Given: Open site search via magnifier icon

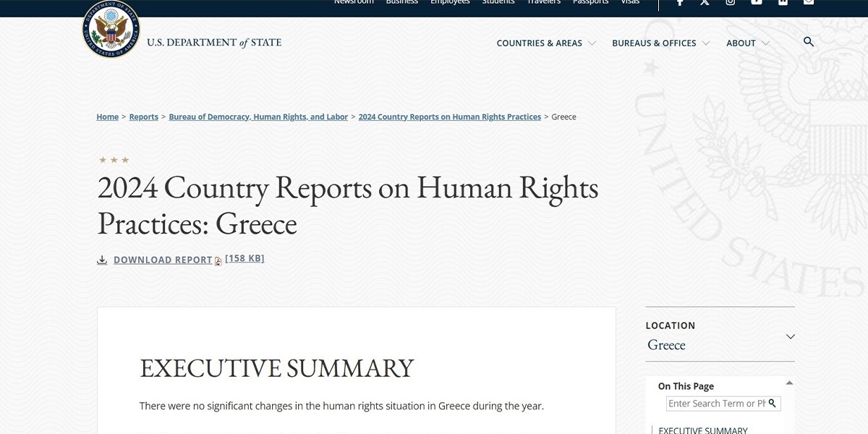Looking at the screenshot, I should point(809,42).
